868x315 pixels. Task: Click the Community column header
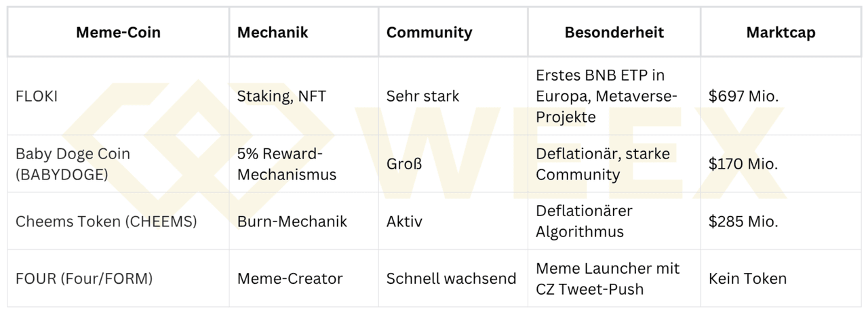coord(429,33)
